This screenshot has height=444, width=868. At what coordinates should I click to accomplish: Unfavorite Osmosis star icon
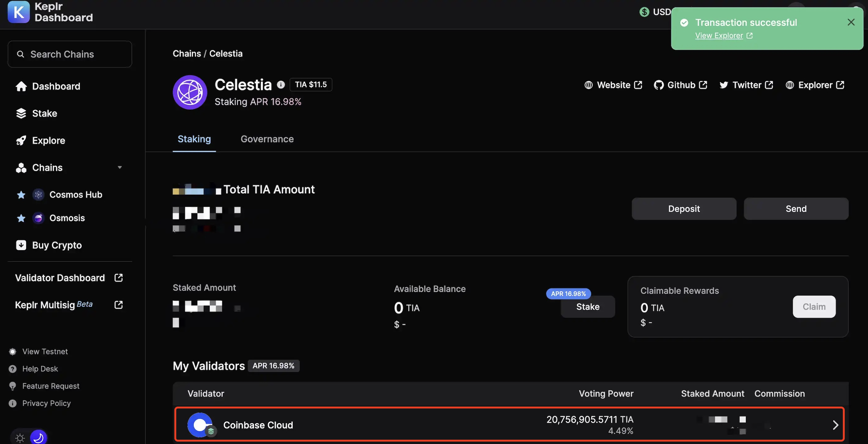21,218
